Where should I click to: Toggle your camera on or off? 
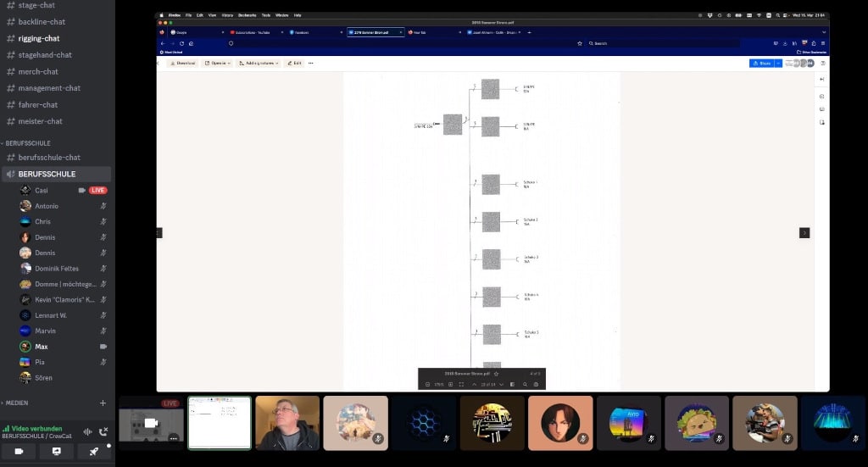coord(19,452)
